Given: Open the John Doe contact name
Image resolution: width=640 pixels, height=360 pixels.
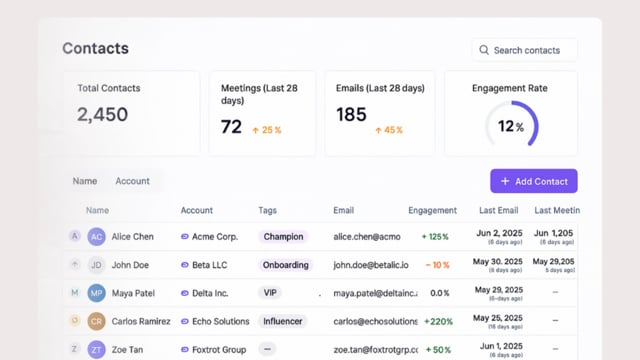Looking at the screenshot, I should click(130, 265).
